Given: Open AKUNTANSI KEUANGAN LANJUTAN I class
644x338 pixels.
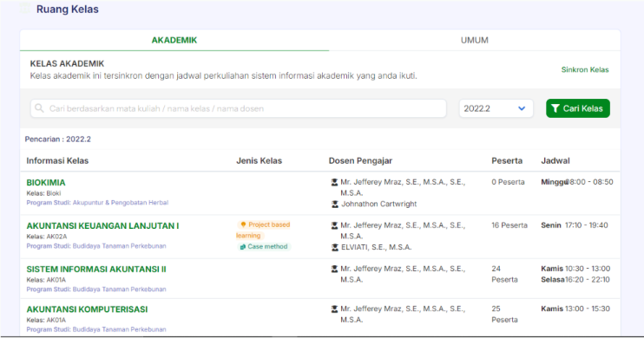Looking at the screenshot, I should (x=102, y=226).
